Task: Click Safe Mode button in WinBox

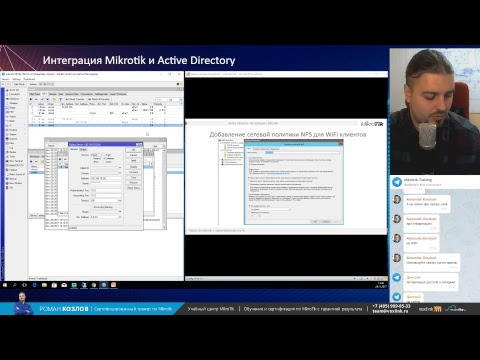Action: [x=19, y=84]
